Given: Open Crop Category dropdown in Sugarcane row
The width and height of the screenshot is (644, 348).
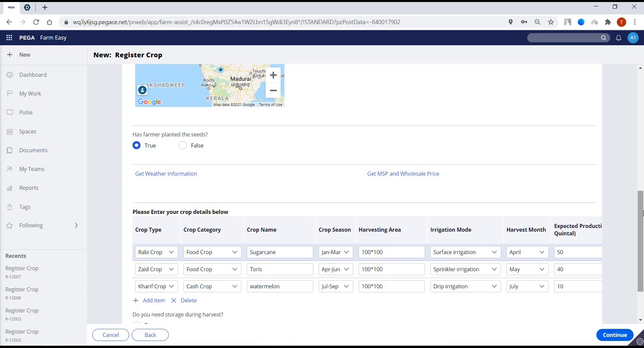Looking at the screenshot, I should tap(212, 252).
